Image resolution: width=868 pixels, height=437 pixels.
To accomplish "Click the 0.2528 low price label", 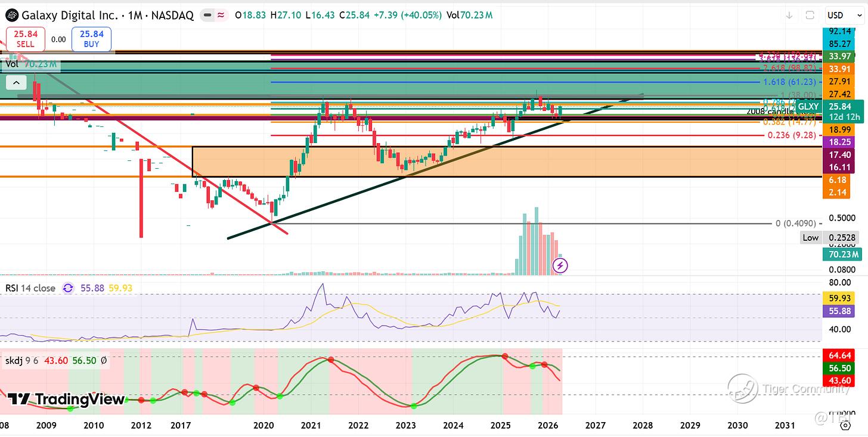I will point(841,237).
